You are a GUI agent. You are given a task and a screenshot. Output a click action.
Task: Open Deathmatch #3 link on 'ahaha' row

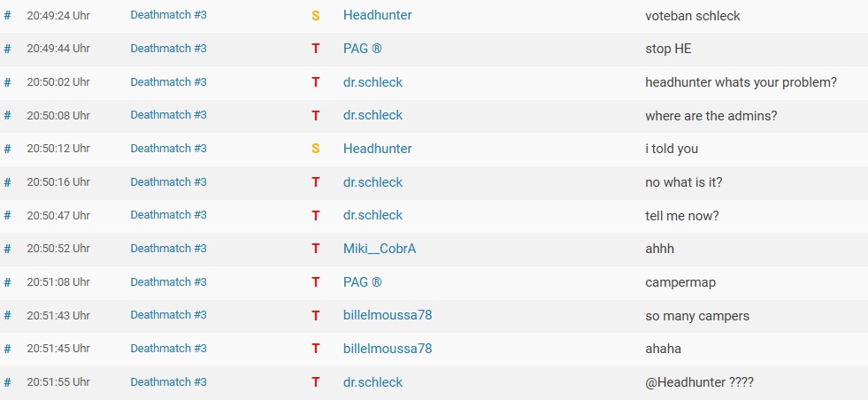pyautogui.click(x=168, y=348)
